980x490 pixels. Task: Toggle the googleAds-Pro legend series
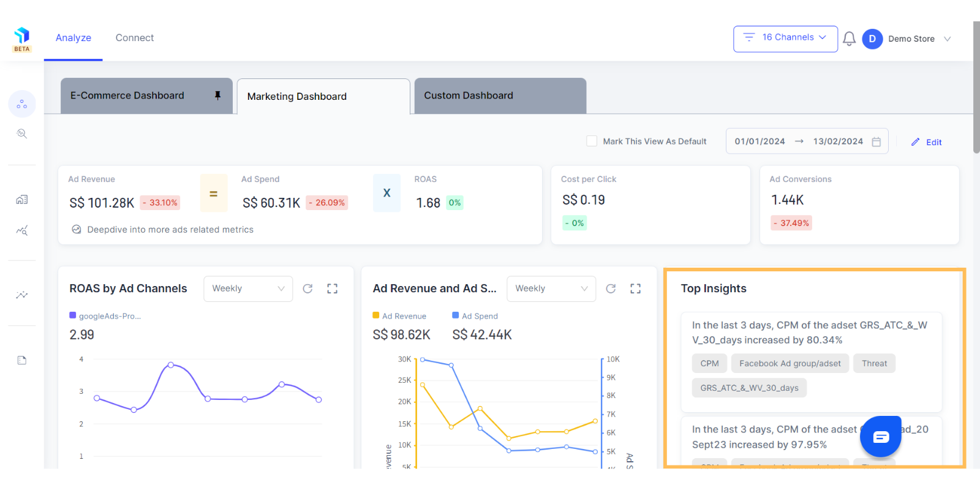point(105,316)
